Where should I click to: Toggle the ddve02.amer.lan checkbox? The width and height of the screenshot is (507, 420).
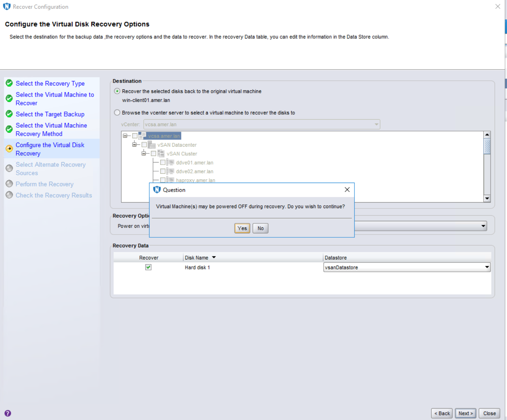pos(163,171)
